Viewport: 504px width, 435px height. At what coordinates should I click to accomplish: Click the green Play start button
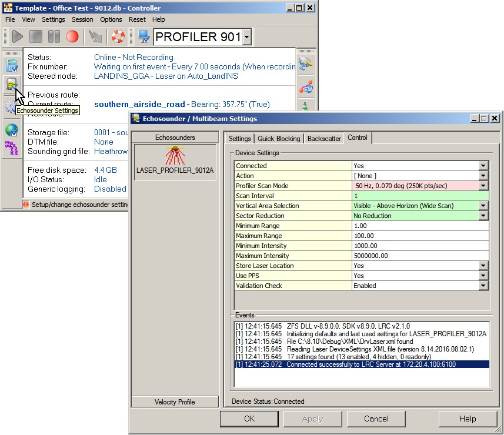tap(17, 37)
